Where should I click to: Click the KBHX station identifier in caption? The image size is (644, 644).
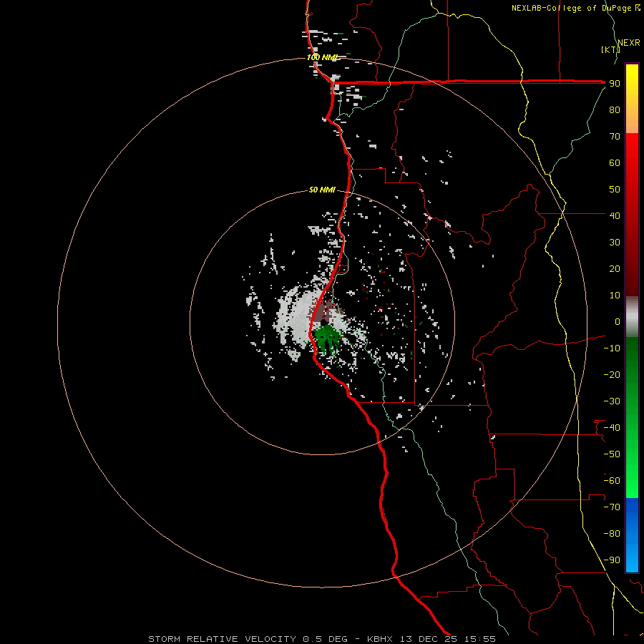pyautogui.click(x=380, y=639)
